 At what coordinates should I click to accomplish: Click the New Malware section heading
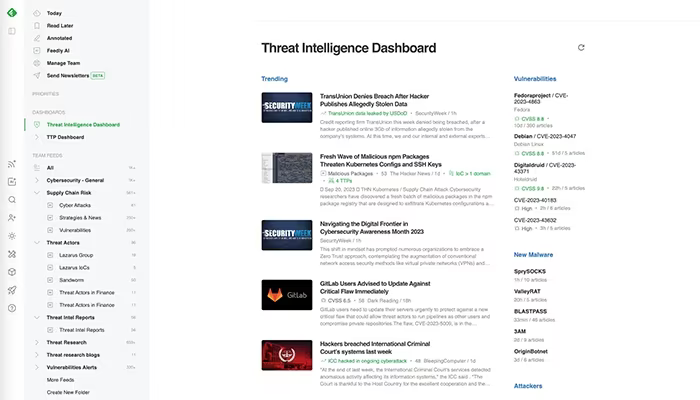[533, 255]
